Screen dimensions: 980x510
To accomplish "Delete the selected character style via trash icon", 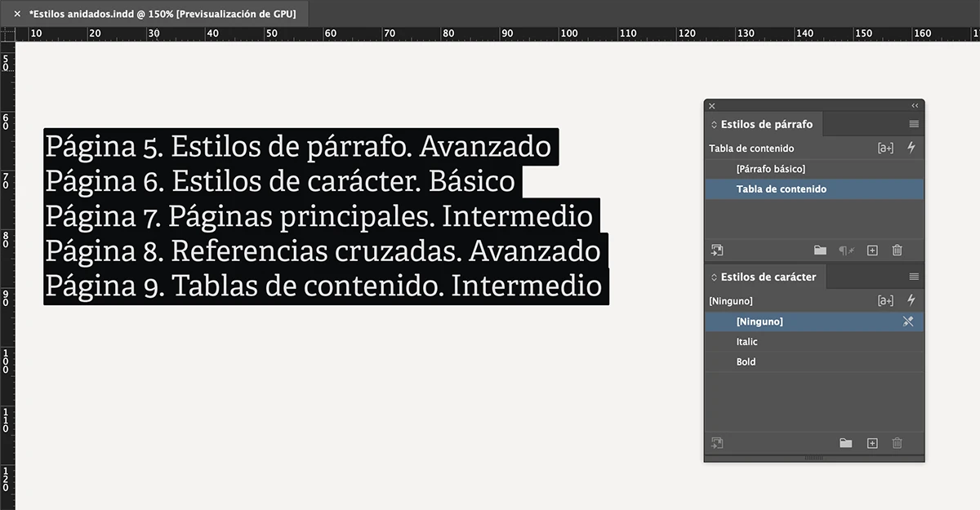I will coord(897,443).
